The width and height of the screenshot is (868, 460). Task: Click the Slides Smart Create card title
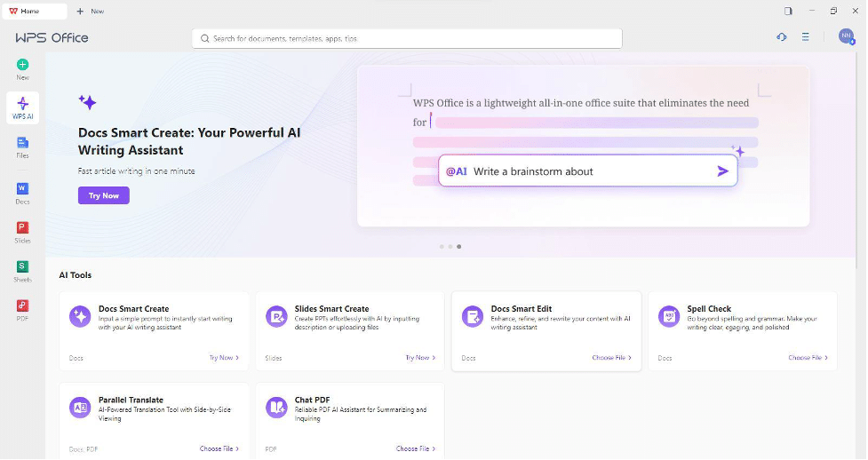(331, 309)
